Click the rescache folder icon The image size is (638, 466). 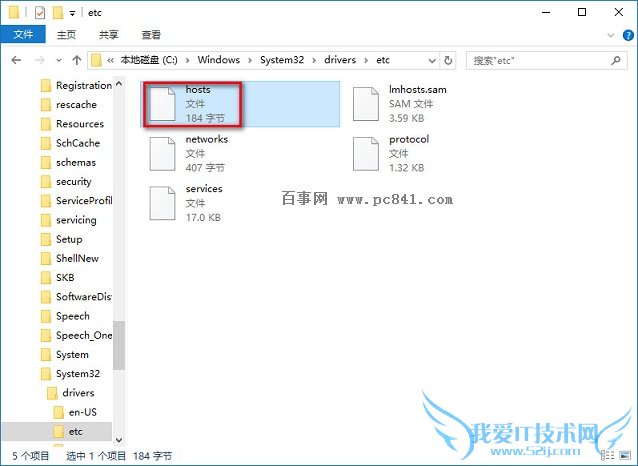coord(46,105)
